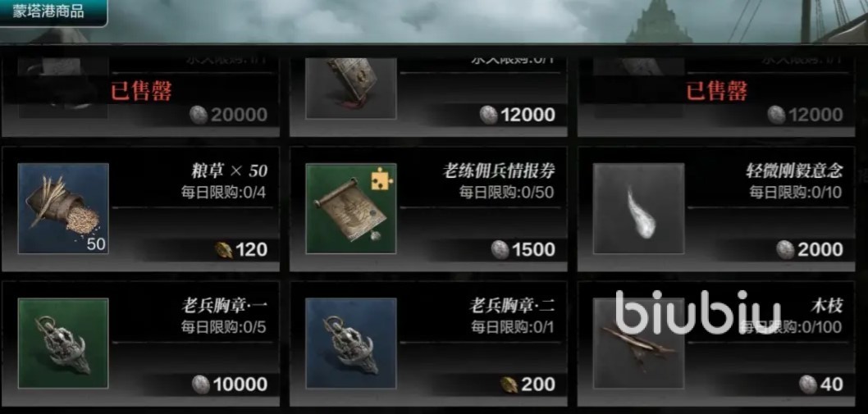Click the 每日限购:0/50 limit text
The width and height of the screenshot is (868, 414).
(x=506, y=192)
